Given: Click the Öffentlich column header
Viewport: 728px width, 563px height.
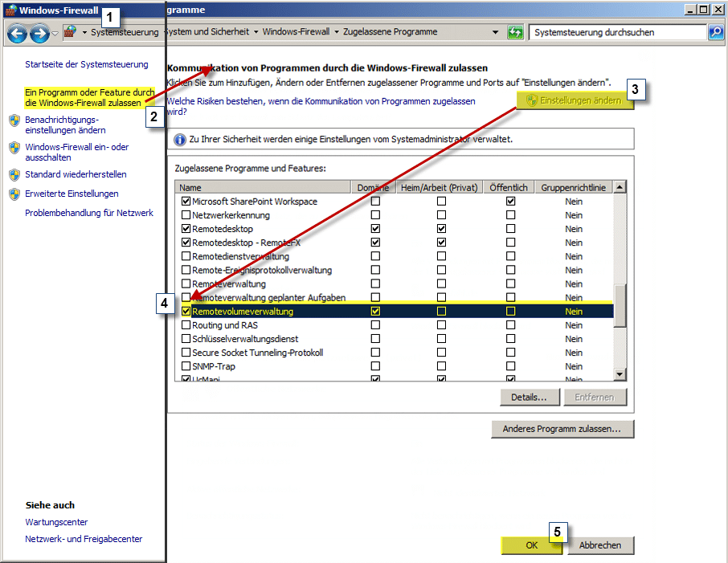Looking at the screenshot, I should click(x=509, y=187).
